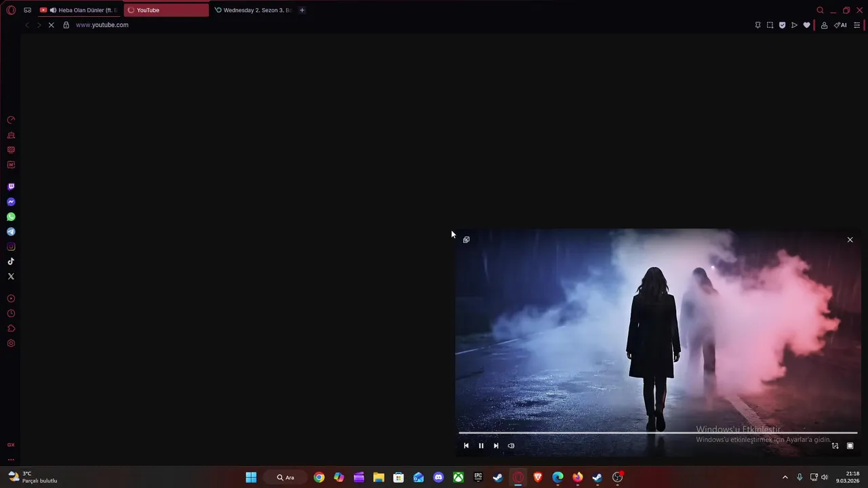Go back to previous page
Viewport: 868px width, 488px height.
click(26, 25)
